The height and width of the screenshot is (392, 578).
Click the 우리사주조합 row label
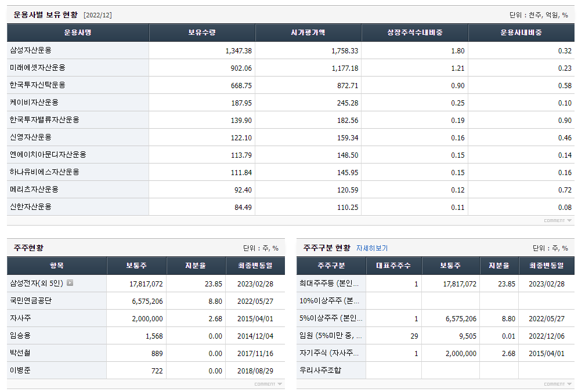[x=320, y=371]
